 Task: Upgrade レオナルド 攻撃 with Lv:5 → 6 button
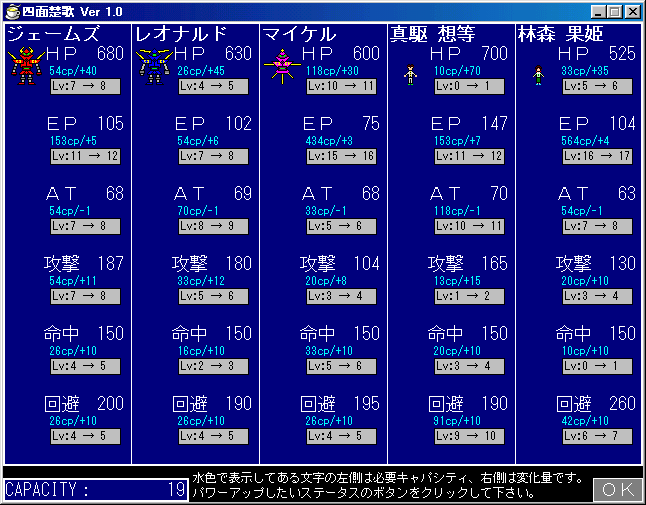(213, 297)
